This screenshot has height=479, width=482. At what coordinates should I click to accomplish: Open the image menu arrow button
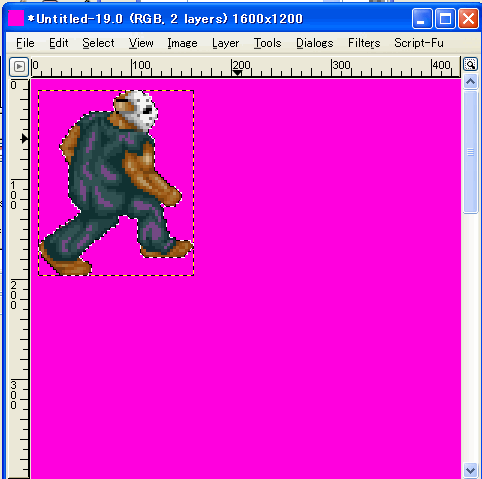coord(19,67)
